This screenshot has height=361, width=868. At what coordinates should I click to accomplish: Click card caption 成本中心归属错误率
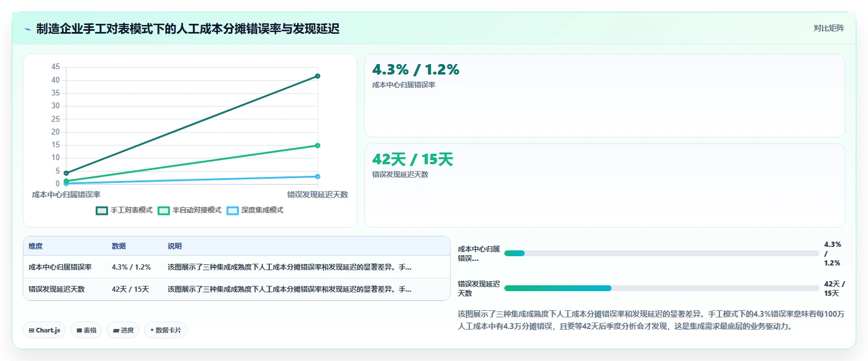[x=403, y=85]
